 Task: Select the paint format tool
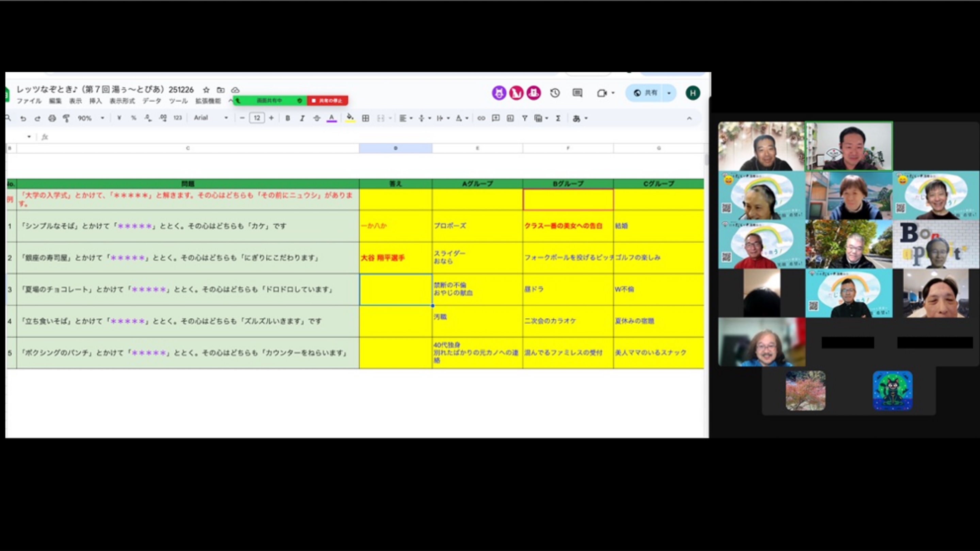click(66, 118)
